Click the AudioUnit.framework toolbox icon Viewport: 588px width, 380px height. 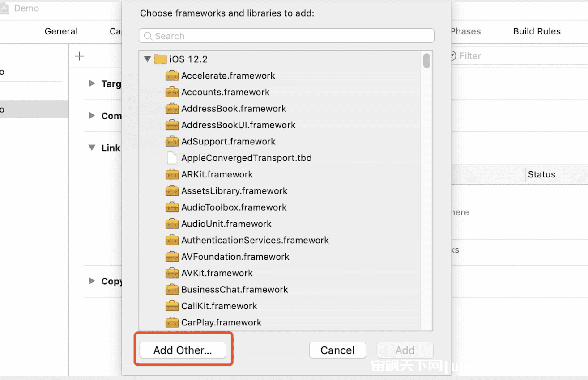coord(172,224)
